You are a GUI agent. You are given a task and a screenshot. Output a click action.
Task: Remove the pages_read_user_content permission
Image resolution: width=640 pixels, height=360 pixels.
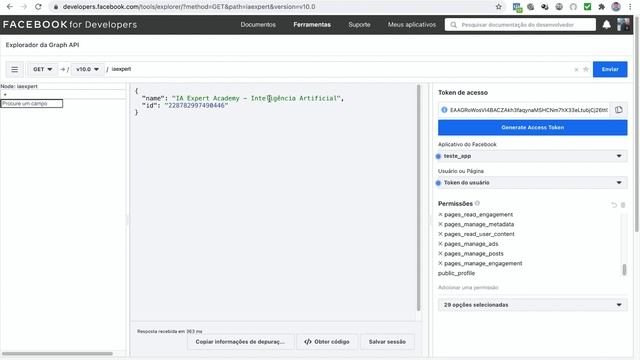(440, 234)
